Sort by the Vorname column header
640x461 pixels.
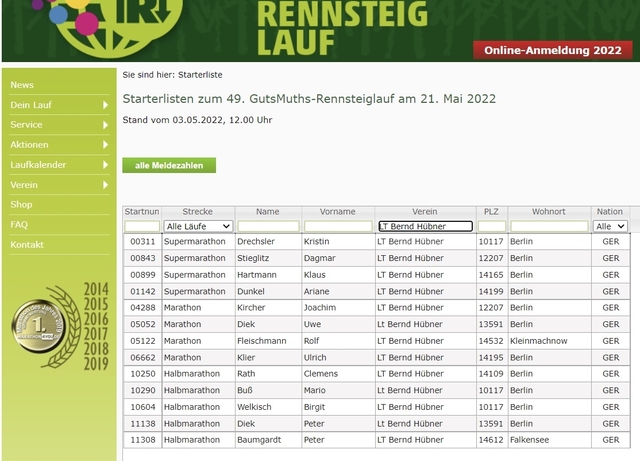click(338, 212)
